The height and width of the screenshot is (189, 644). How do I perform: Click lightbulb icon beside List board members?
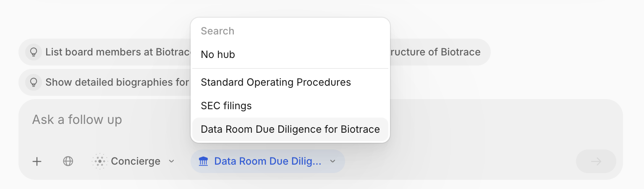(33, 52)
